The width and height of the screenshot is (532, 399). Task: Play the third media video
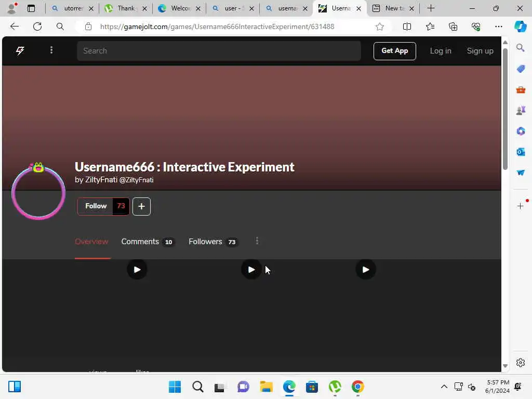point(366,270)
